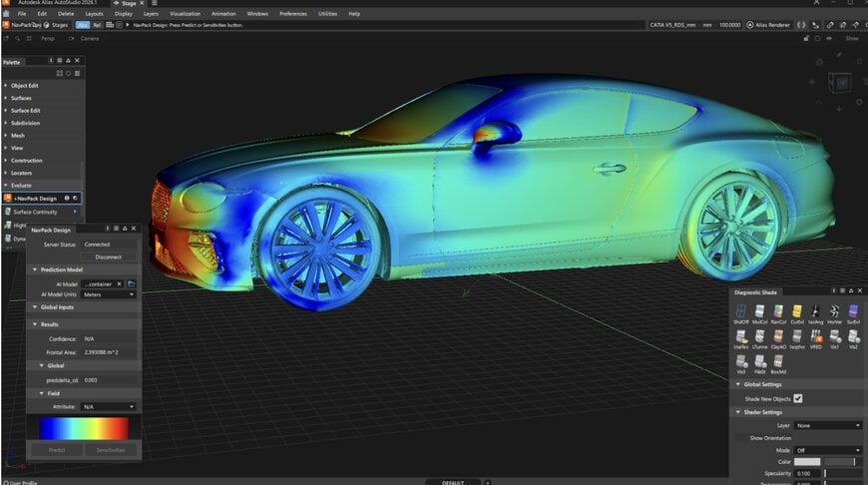The height and width of the screenshot is (485, 868).
Task: Select the Isopho isophote shader icon
Action: click(x=797, y=336)
